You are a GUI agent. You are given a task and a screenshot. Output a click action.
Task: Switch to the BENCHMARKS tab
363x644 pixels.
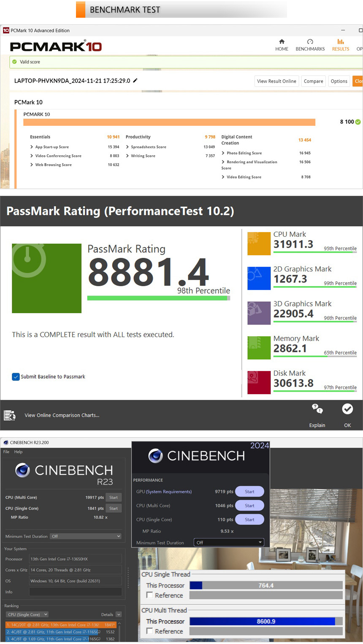click(310, 45)
